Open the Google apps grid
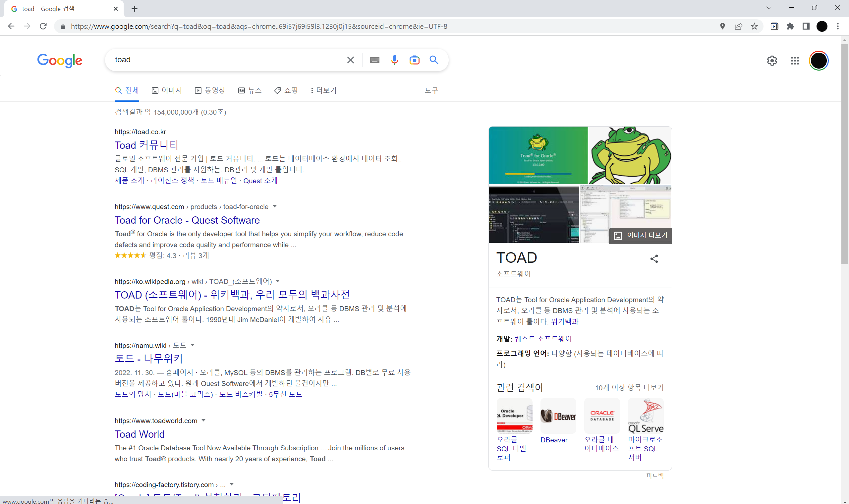Screen dimensions: 849x504 pos(795,60)
